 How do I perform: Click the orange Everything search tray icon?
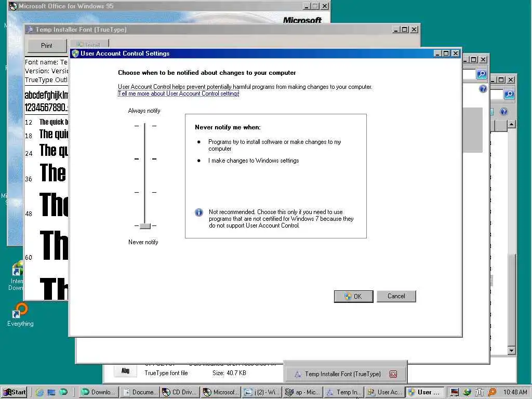click(492, 392)
